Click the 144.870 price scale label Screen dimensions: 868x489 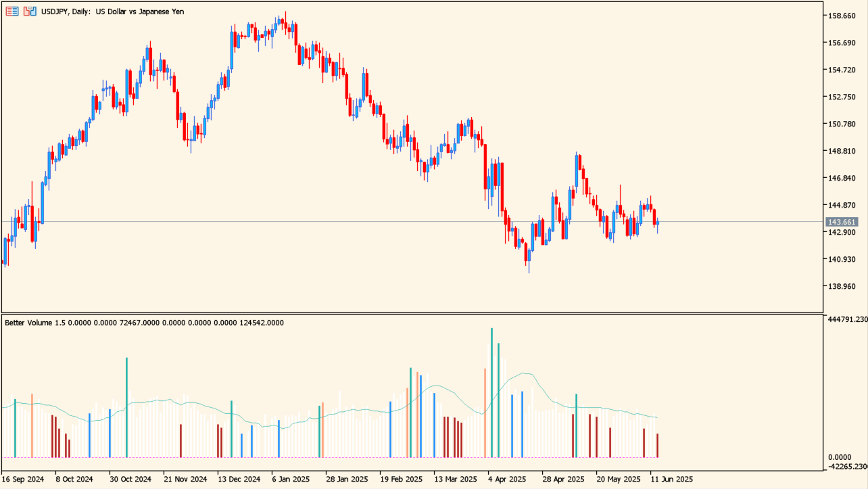842,205
